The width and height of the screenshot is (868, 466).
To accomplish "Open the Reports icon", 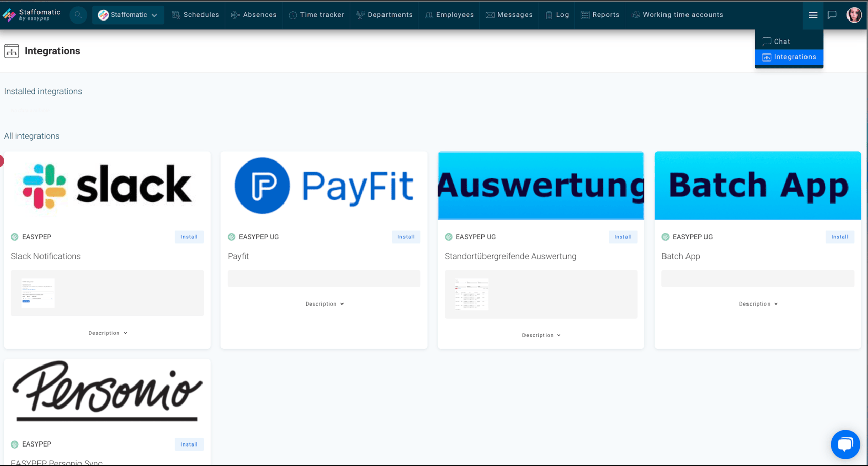I will pos(584,15).
